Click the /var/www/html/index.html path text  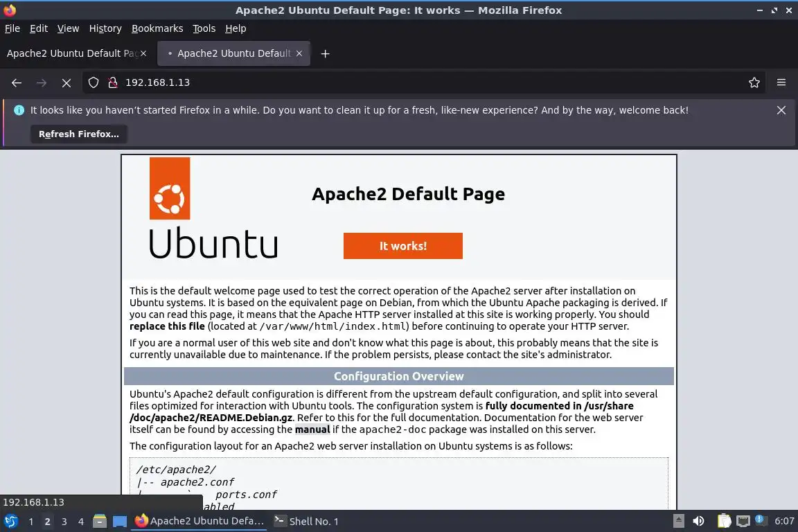(334, 326)
